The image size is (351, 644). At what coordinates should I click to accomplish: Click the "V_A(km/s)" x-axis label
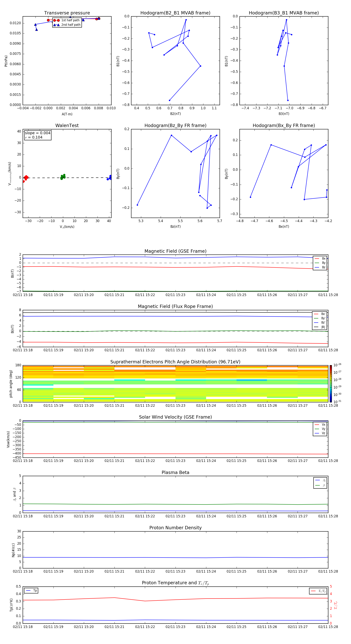[x=67, y=227]
